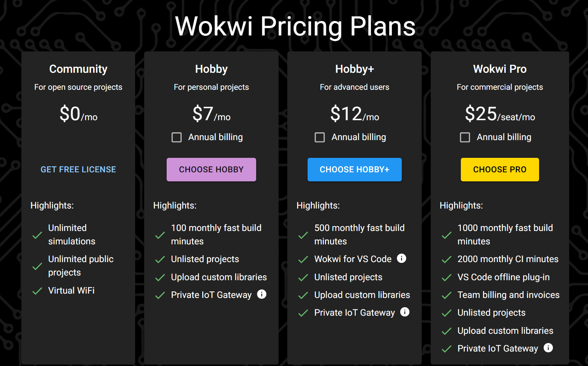Click info icon beside Hobby+ Private IoT Gateway

click(x=405, y=312)
